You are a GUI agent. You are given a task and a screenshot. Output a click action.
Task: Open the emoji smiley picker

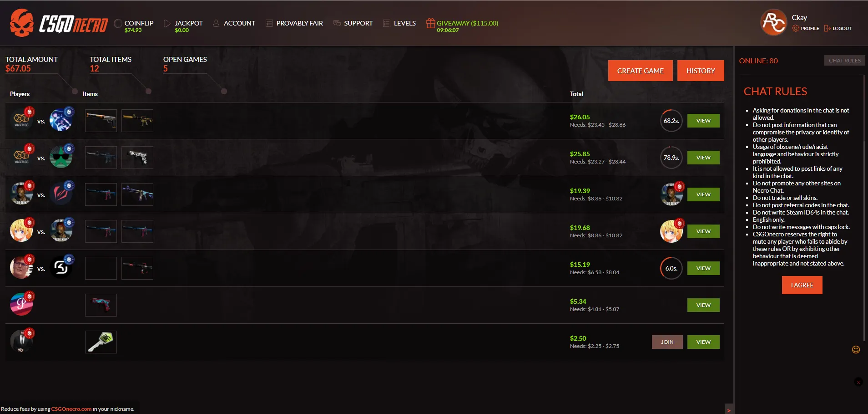(856, 349)
